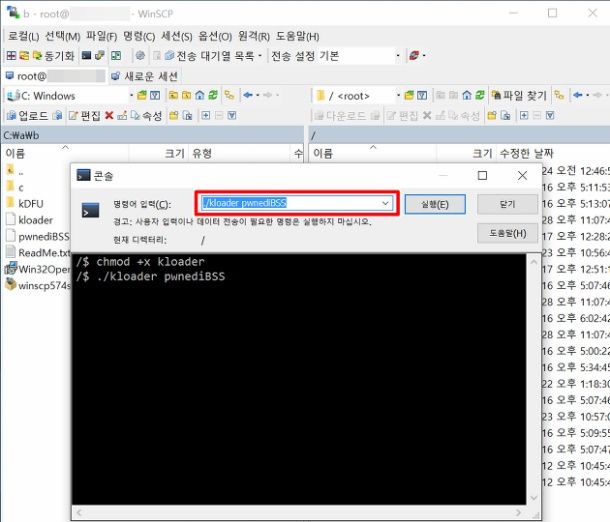
Task: Refresh the remote panel icon
Action: pyautogui.click(x=480, y=95)
